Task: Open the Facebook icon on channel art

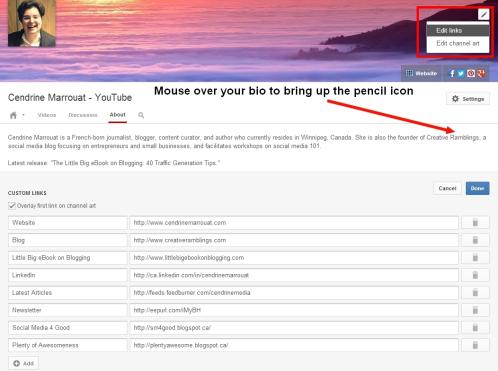Action: tap(452, 73)
